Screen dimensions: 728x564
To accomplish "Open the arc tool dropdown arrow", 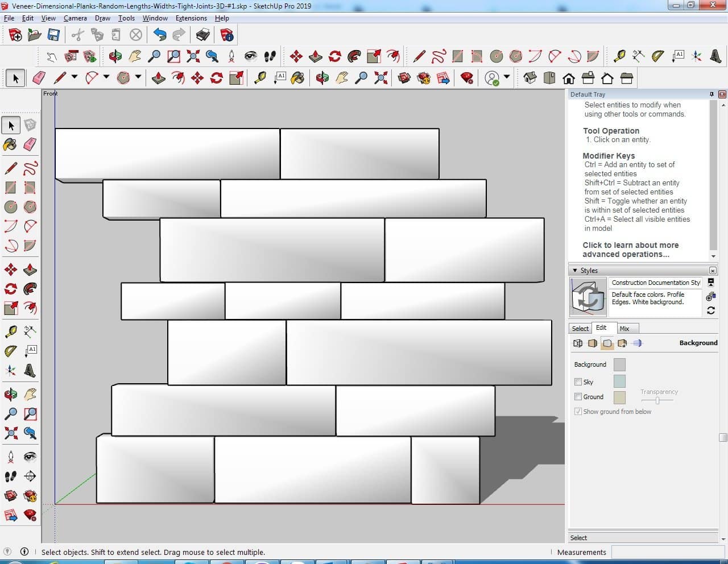I will (x=106, y=77).
